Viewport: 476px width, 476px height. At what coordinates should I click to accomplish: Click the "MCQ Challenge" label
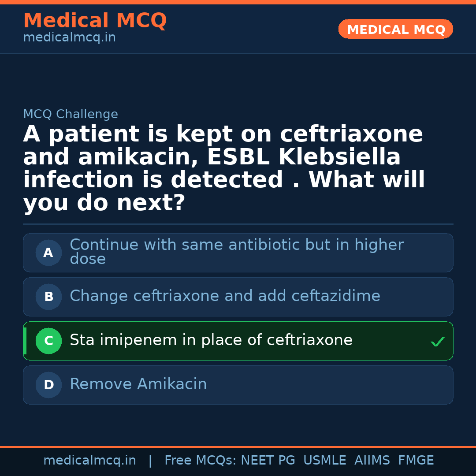tap(71, 115)
